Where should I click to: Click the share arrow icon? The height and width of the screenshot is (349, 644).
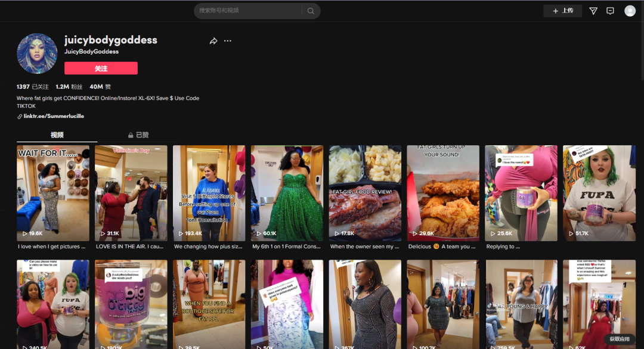(x=213, y=41)
